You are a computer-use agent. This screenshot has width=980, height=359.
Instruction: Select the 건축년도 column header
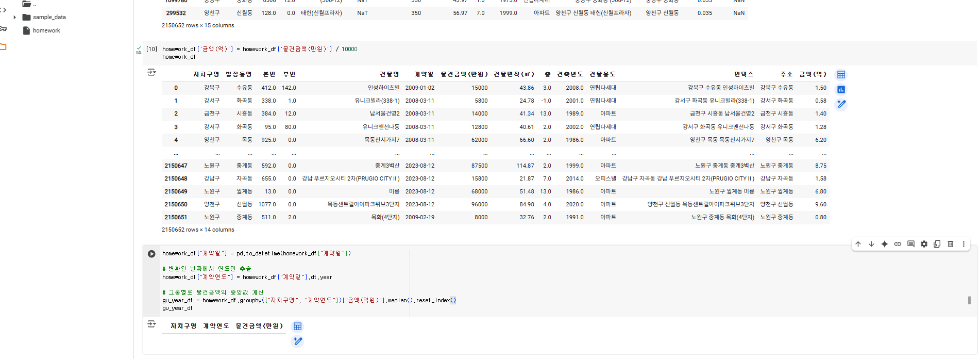point(570,74)
